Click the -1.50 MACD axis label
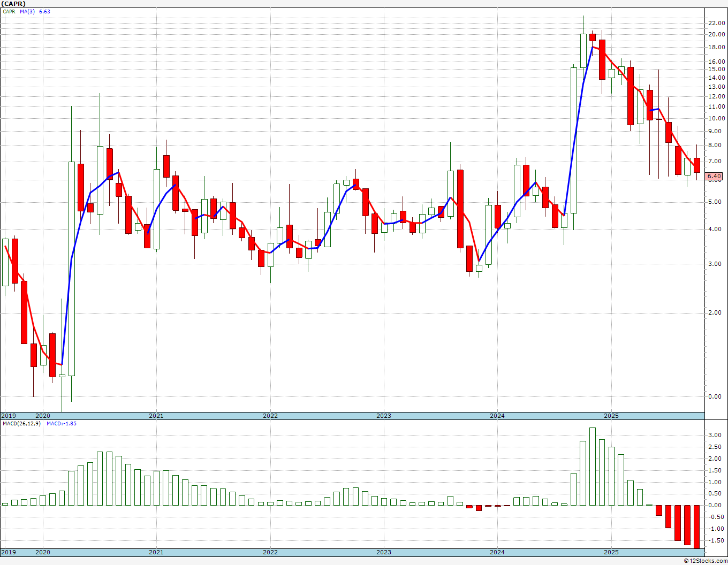Screen dimensions: 728x565 point(716,541)
